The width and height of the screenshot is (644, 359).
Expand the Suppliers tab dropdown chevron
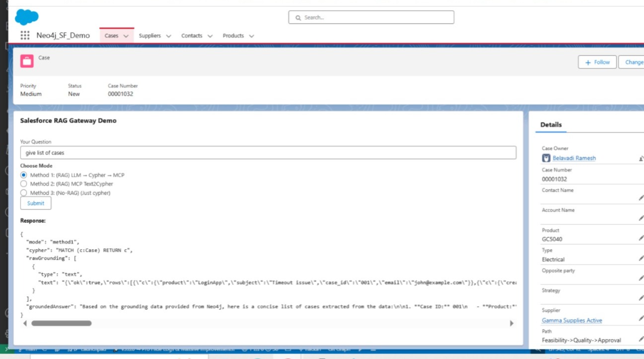(168, 36)
